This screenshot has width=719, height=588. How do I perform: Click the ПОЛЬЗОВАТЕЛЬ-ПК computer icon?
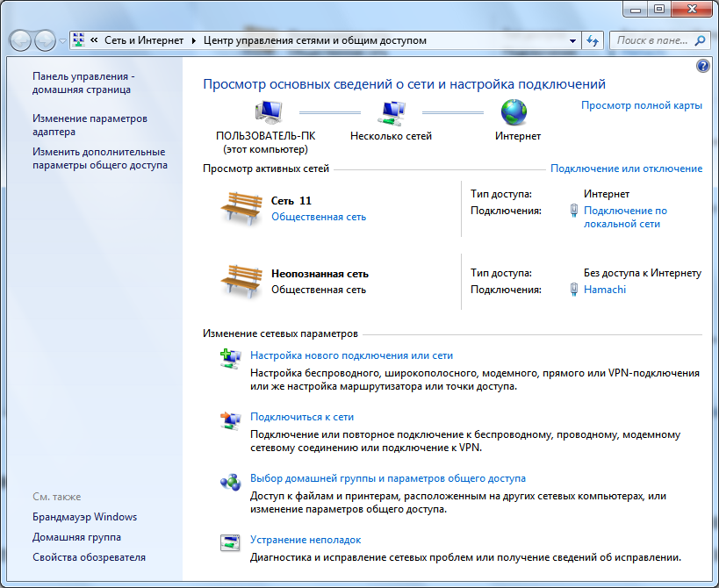coord(269,112)
